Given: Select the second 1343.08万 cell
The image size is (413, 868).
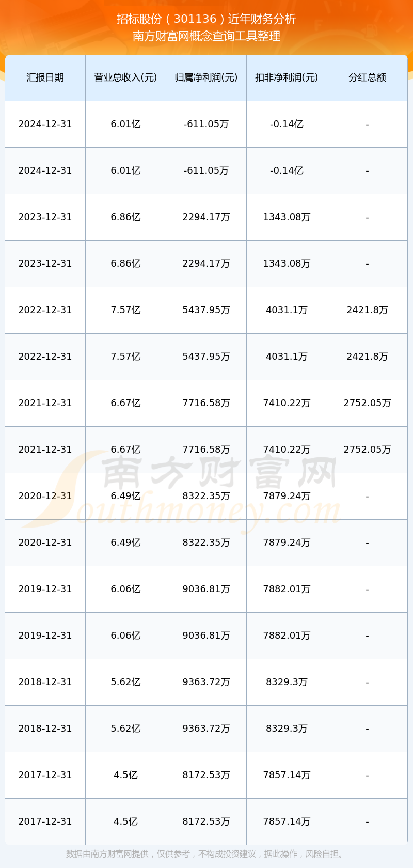Looking at the screenshot, I should pyautogui.click(x=287, y=263).
